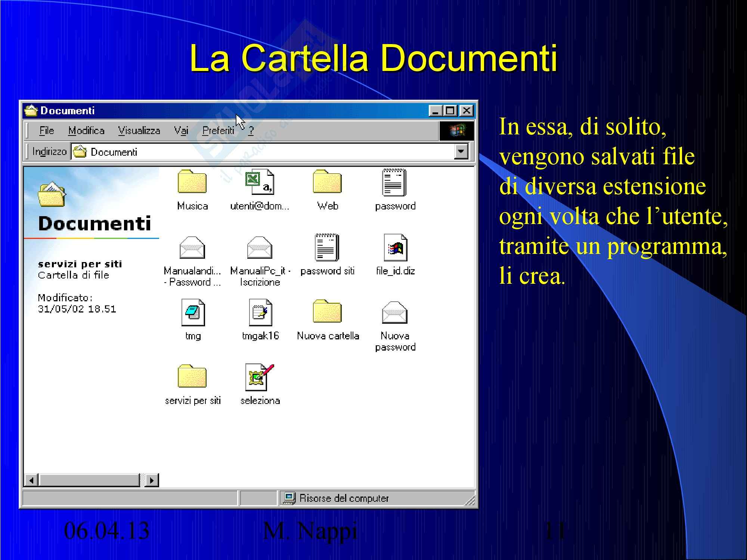Image resolution: width=747 pixels, height=560 pixels.
Task: Click the Indirizzo address field showing Documenti
Action: [x=261, y=152]
